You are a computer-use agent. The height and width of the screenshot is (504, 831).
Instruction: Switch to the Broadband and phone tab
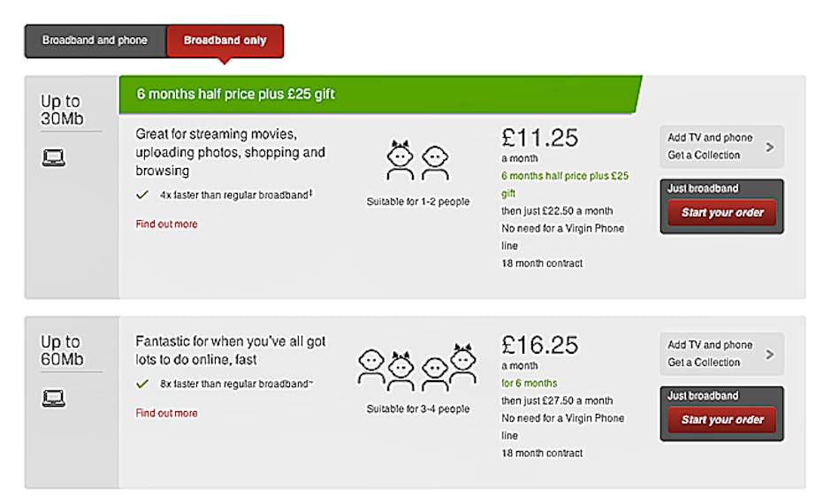95,41
